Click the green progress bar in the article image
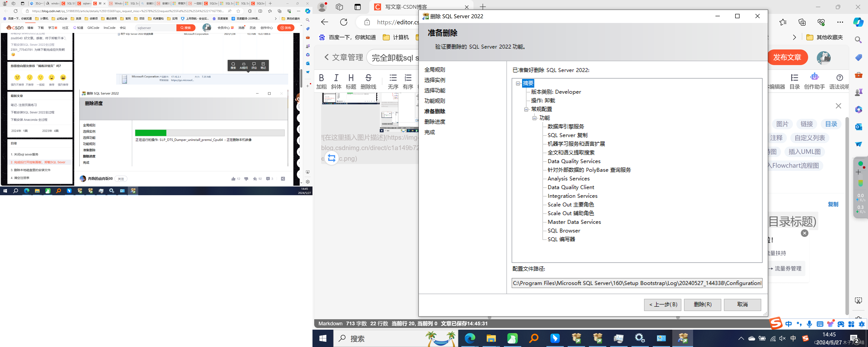 tap(151, 133)
